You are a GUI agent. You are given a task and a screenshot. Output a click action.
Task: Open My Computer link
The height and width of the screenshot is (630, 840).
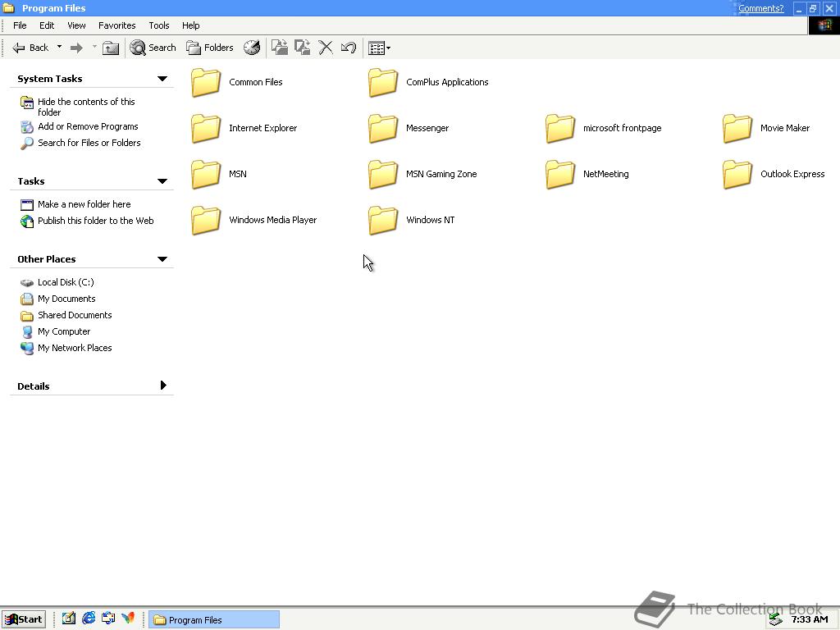(x=55, y=331)
